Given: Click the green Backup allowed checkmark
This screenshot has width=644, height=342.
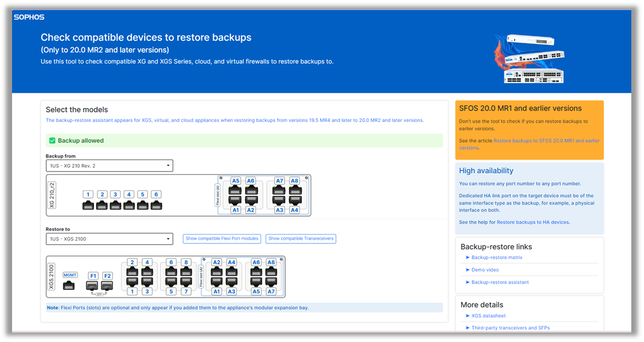Looking at the screenshot, I should [52, 140].
